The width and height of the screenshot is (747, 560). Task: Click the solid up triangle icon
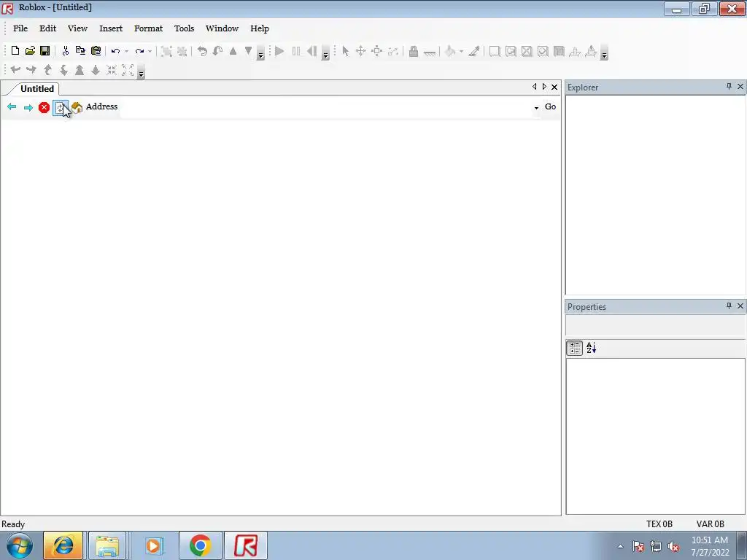[x=233, y=51]
